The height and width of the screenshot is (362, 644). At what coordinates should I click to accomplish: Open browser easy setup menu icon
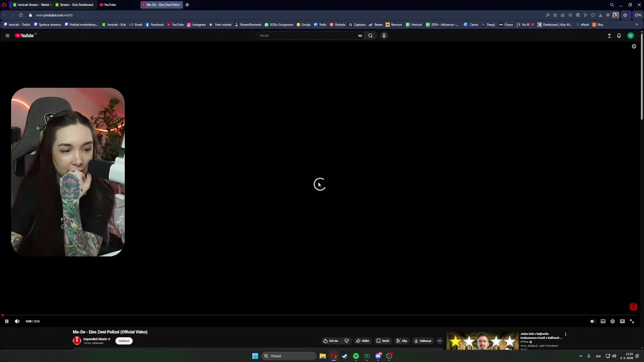(x=608, y=15)
